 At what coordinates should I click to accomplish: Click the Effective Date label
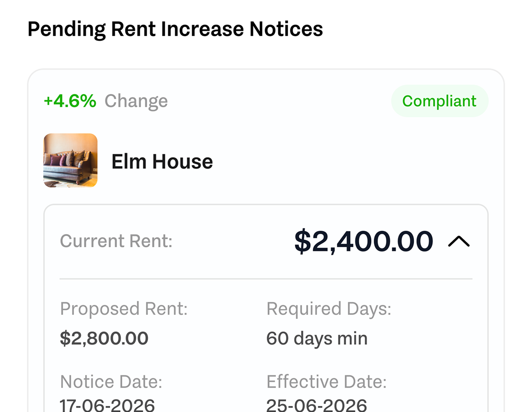click(x=326, y=382)
